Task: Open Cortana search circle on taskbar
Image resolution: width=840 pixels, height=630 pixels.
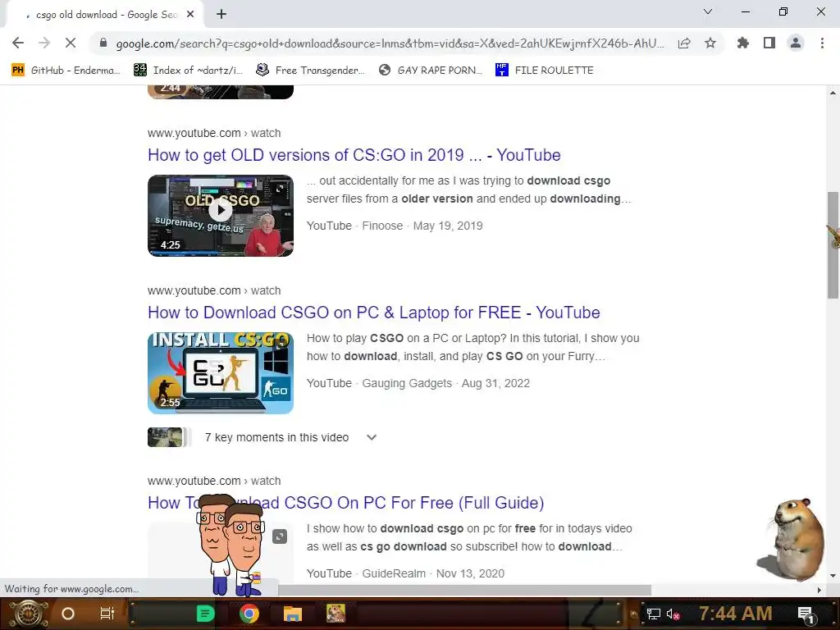Action: [68, 614]
